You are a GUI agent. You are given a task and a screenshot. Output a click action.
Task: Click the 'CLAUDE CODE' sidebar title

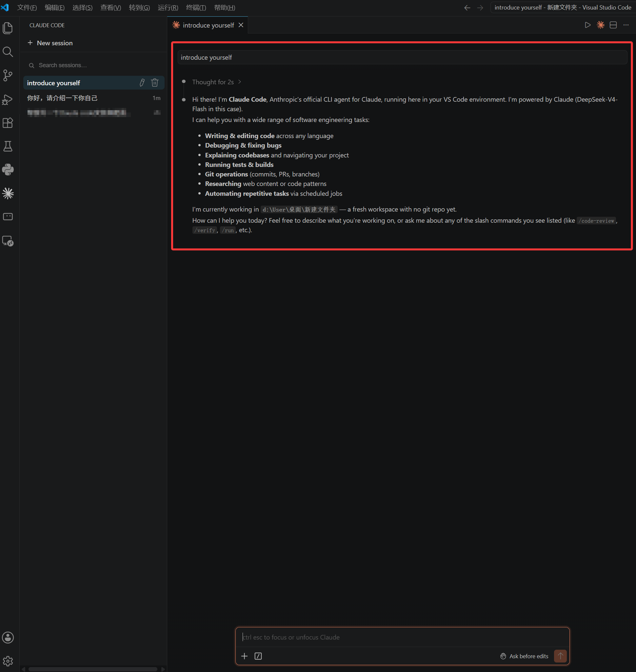click(x=47, y=25)
